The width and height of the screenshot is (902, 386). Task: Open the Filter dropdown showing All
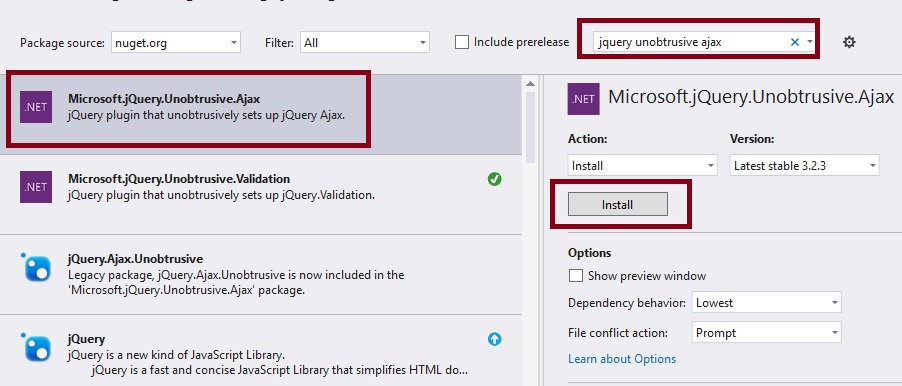click(365, 42)
